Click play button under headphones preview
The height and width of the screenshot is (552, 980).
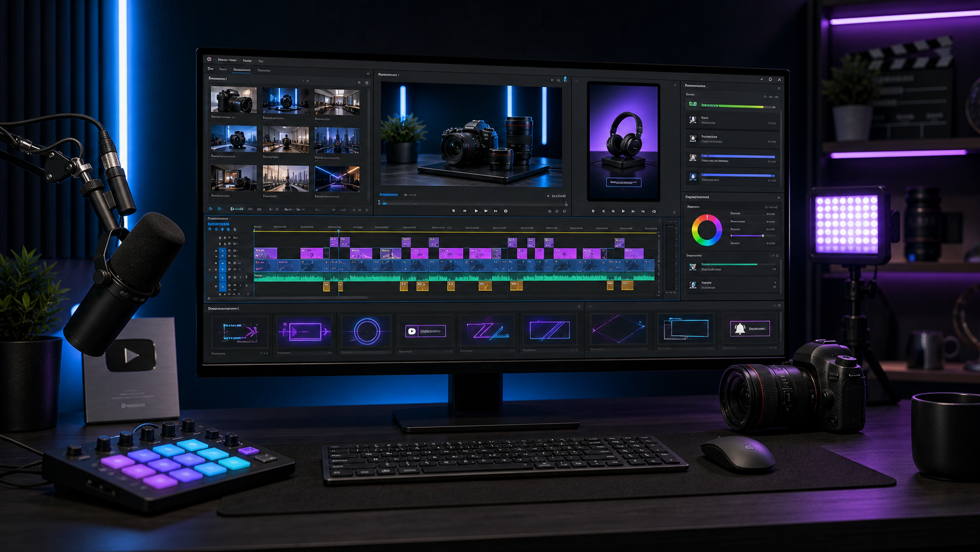[x=623, y=211]
